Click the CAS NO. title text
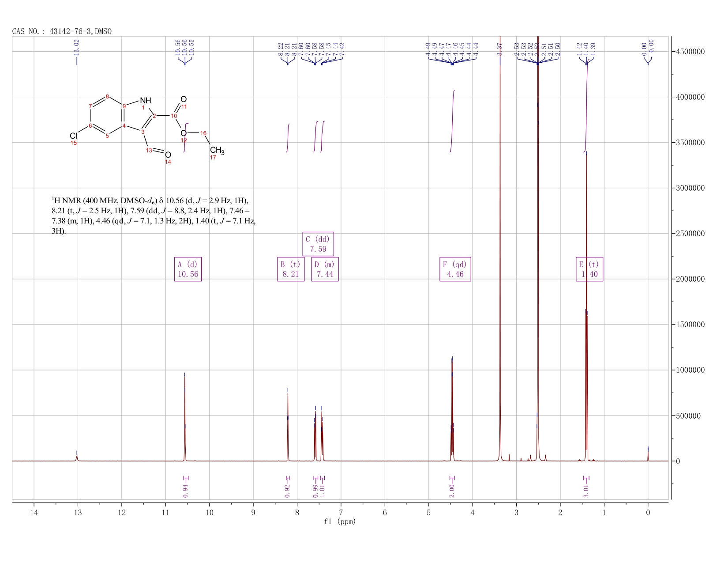This screenshot has width=728, height=563. tap(62, 31)
